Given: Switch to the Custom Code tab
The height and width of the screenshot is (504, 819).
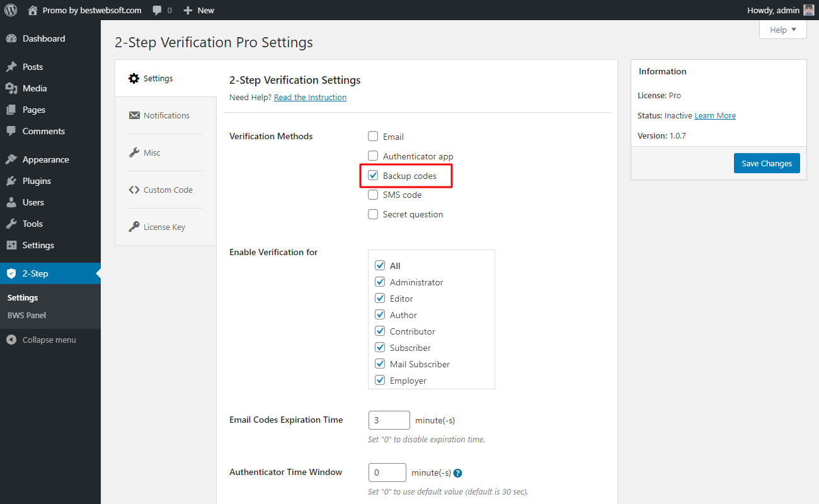Looking at the screenshot, I should coord(166,190).
